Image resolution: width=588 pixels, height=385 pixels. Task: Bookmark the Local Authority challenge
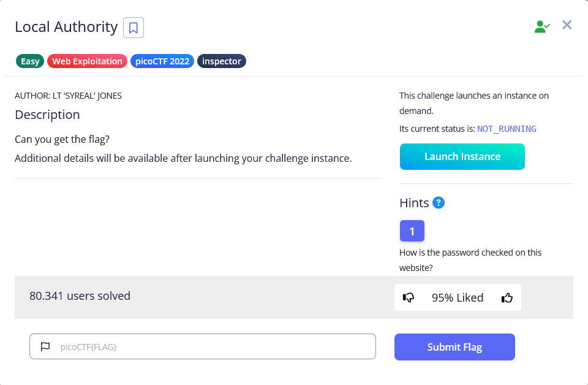coord(134,28)
